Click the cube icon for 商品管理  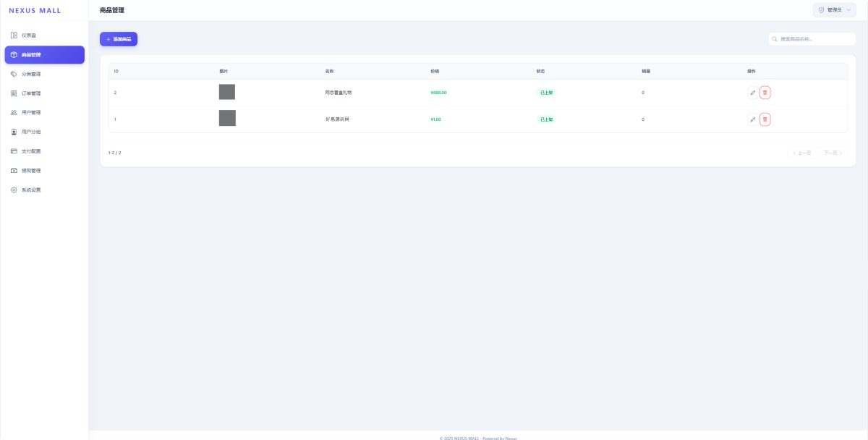[14, 55]
